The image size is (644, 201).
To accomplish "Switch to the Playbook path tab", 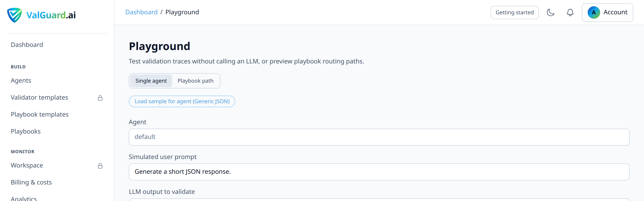I will (195, 81).
